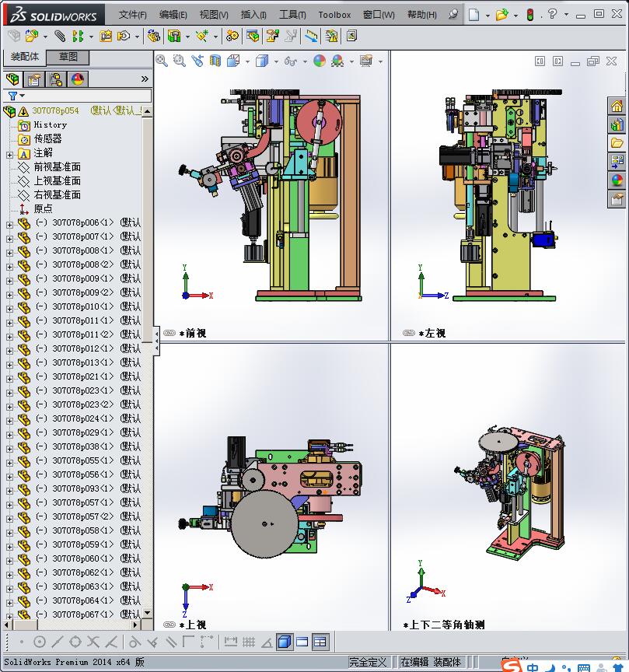This screenshot has height=672, width=629.
Task: Toggle the four view layout button
Action: (x=320, y=642)
